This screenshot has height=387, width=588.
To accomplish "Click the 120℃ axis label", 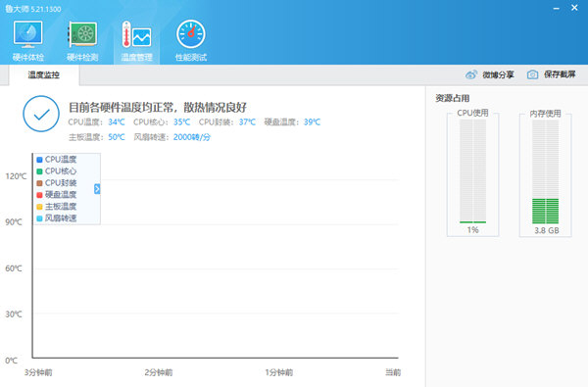I will (16, 176).
